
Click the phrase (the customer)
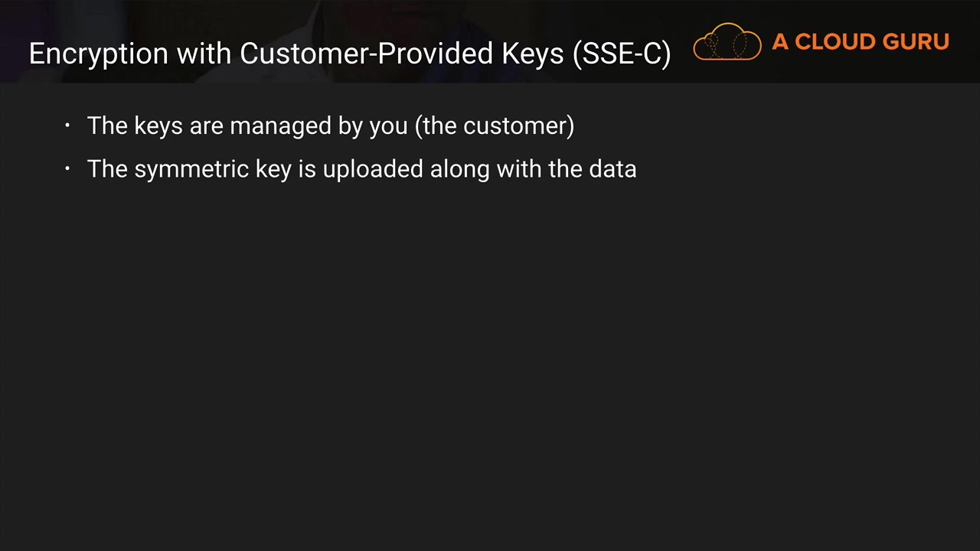click(x=495, y=126)
